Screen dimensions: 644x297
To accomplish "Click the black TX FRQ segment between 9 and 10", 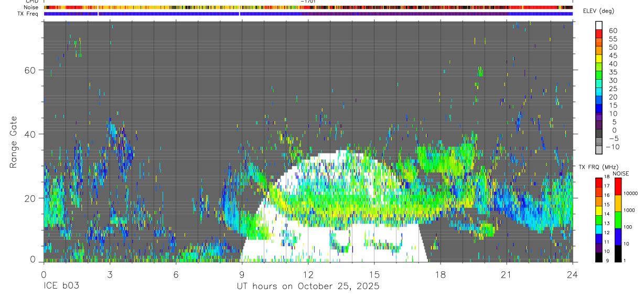I will (599, 257).
